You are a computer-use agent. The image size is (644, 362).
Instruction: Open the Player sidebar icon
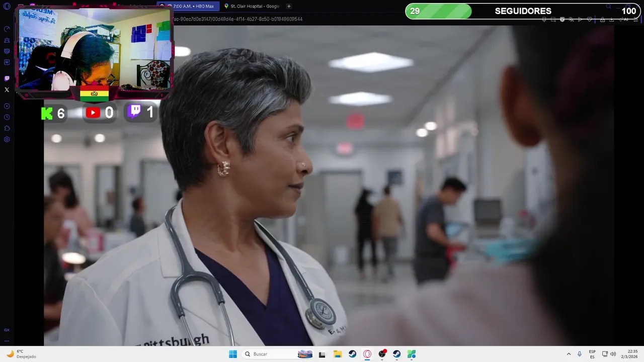coord(7,106)
